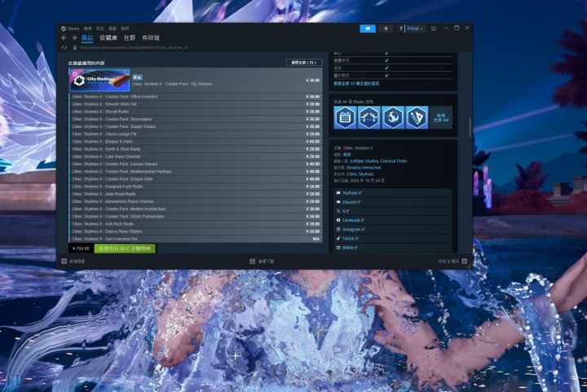Open the question mark help button
This screenshot has height=392, width=587.
[400, 29]
